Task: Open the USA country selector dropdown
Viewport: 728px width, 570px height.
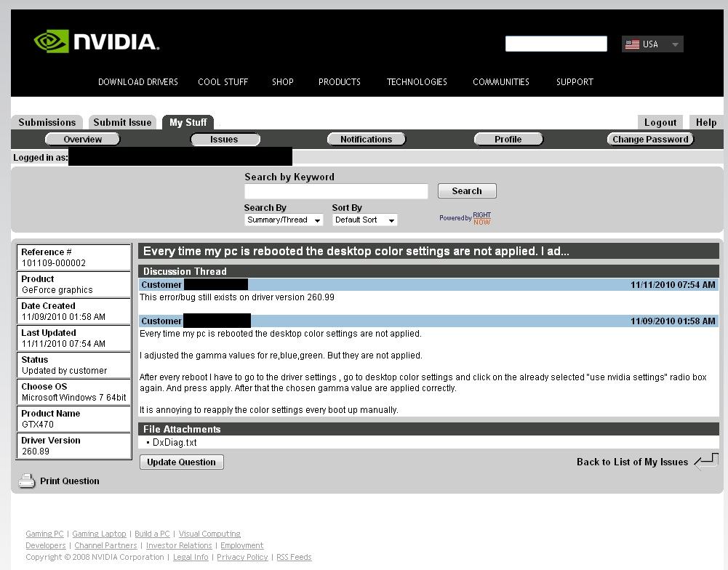Action: pyautogui.click(x=652, y=44)
